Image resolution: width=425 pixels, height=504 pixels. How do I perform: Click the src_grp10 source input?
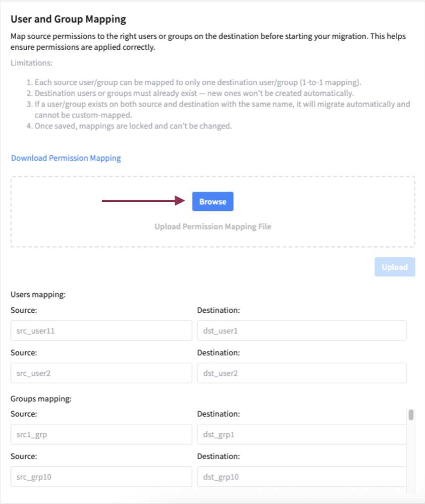[x=101, y=476]
